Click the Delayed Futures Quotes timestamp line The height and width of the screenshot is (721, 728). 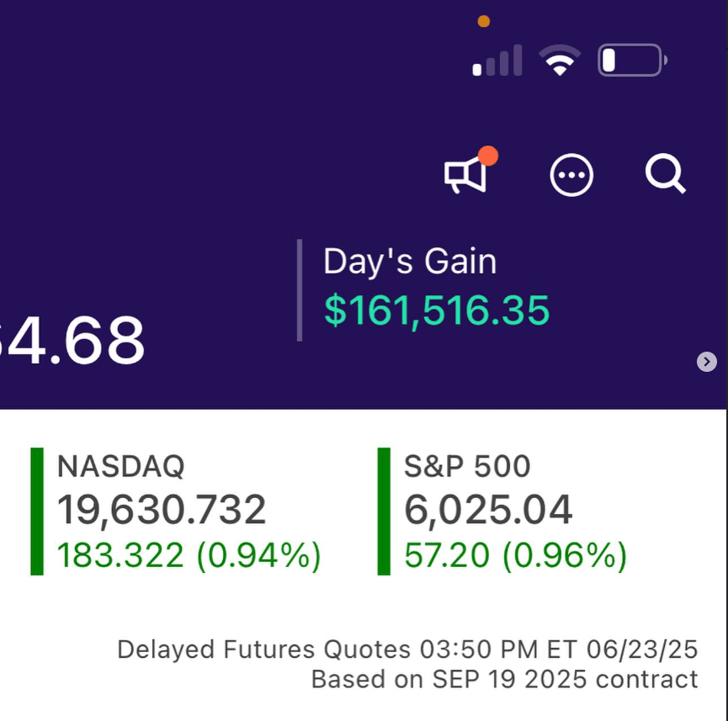407,649
